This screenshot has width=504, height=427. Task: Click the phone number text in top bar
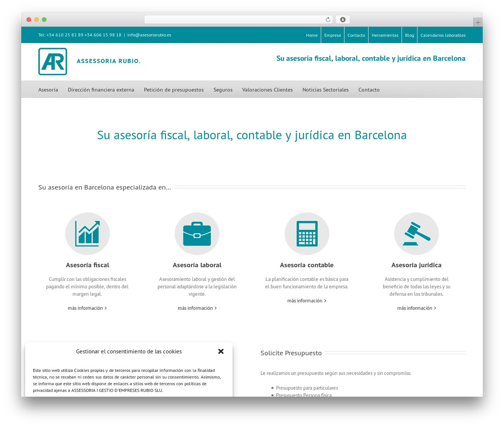80,35
